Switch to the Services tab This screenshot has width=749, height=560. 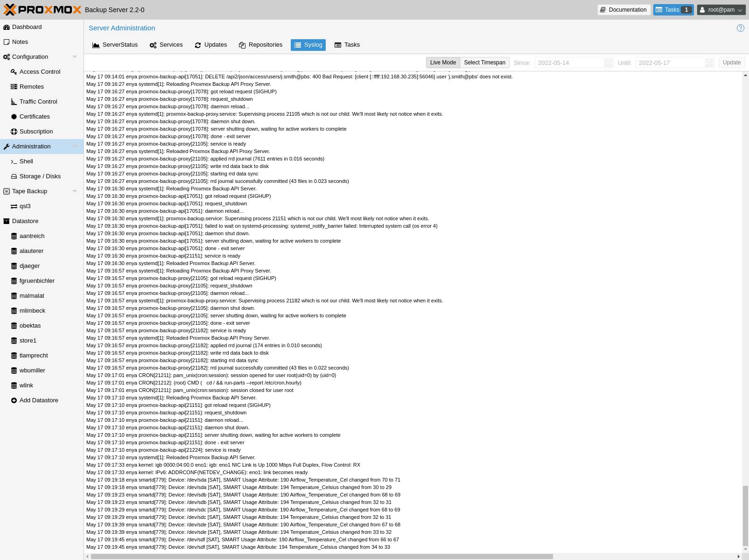(166, 45)
